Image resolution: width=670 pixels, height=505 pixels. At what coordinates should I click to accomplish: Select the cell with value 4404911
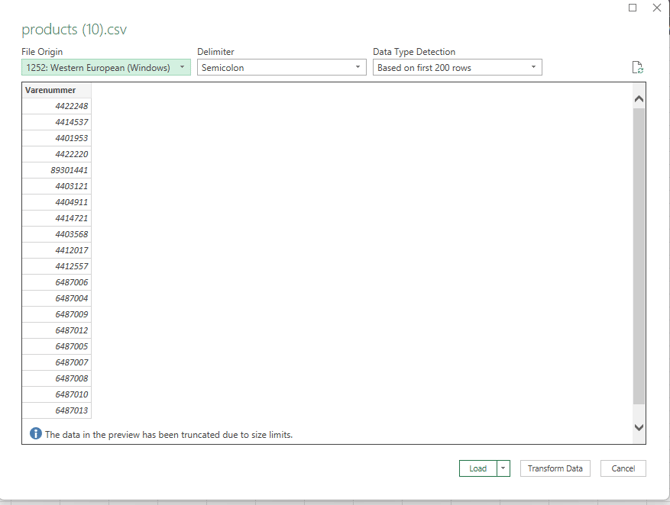coord(57,202)
